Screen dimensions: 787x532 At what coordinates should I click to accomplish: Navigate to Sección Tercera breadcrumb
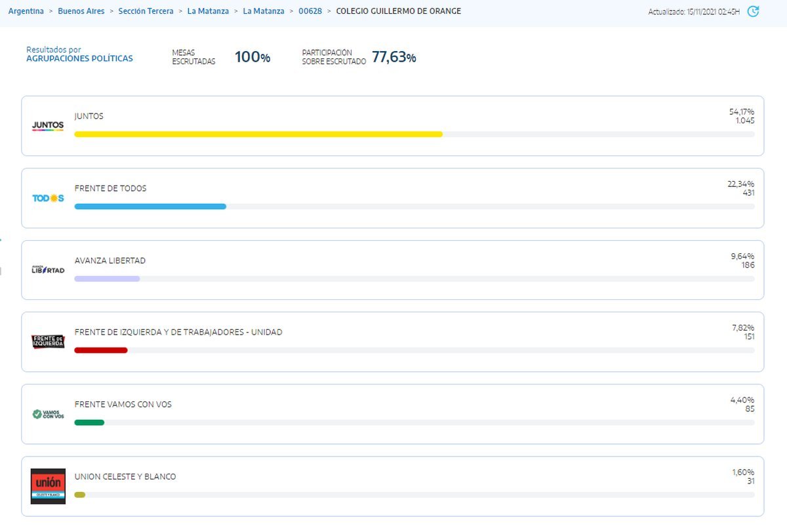(146, 11)
